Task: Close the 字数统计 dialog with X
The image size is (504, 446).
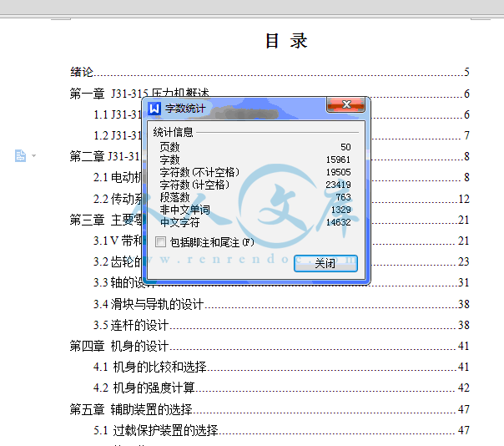Action: coord(345,104)
